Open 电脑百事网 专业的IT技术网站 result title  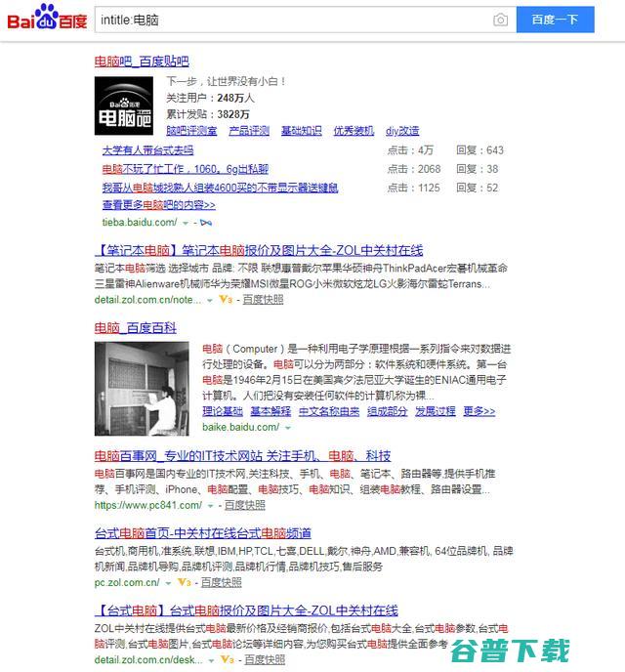pyautogui.click(x=242, y=455)
